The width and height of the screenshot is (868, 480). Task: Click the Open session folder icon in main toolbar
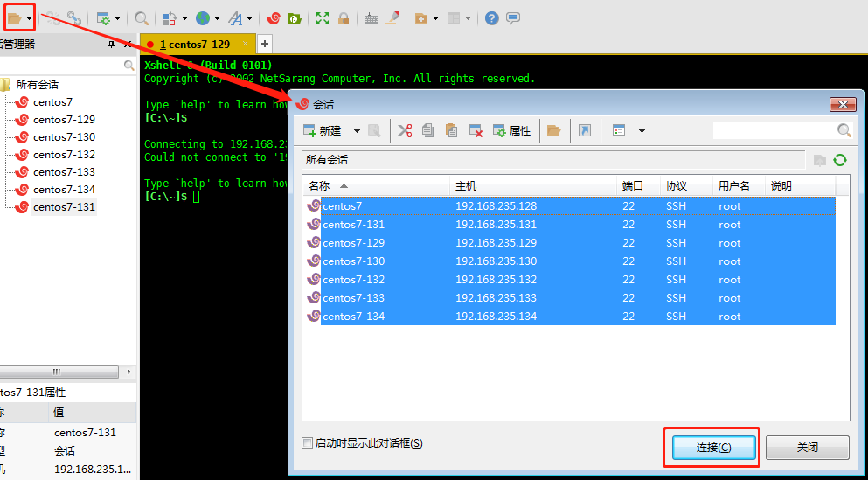[x=14, y=17]
